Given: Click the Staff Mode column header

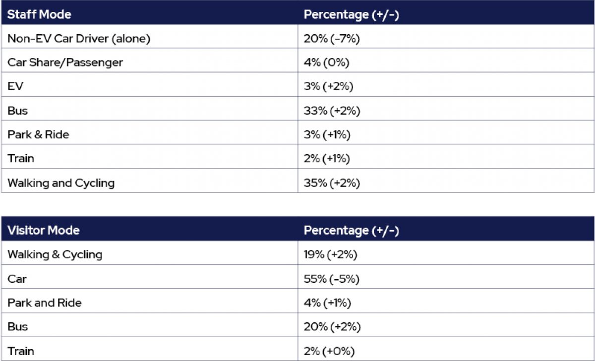Looking at the screenshot, I should click(x=39, y=14).
